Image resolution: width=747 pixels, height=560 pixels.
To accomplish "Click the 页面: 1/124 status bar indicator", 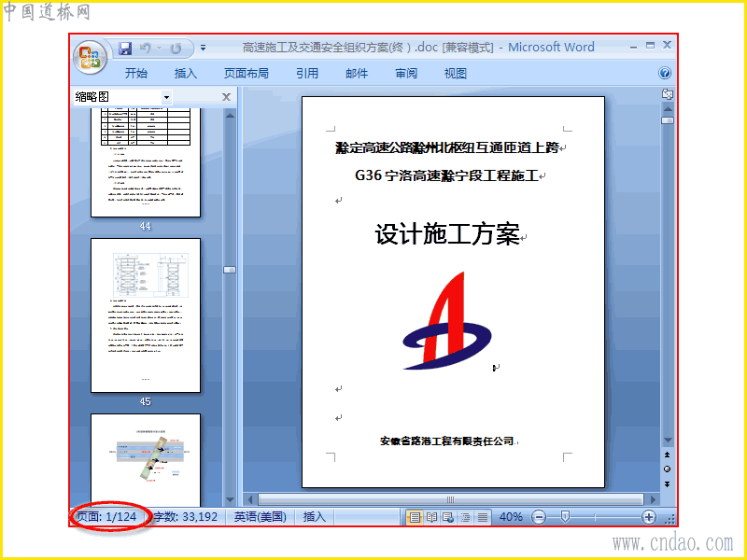I will coord(107,517).
